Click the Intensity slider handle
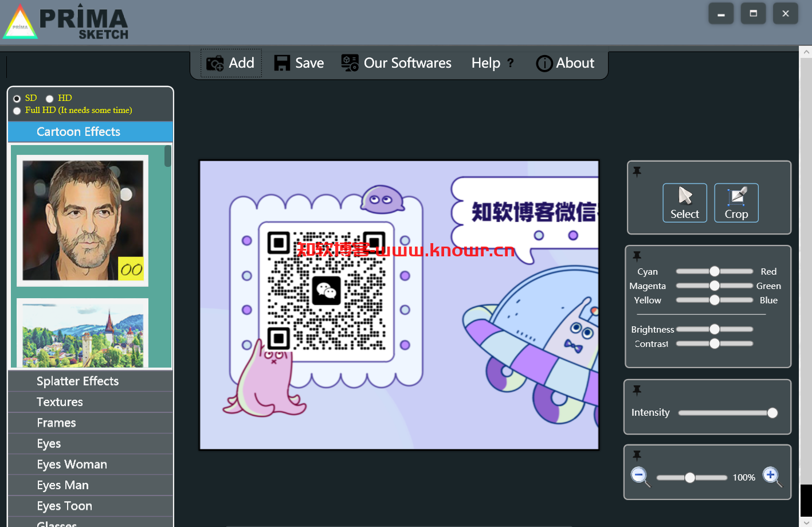The width and height of the screenshot is (812, 527). [772, 413]
